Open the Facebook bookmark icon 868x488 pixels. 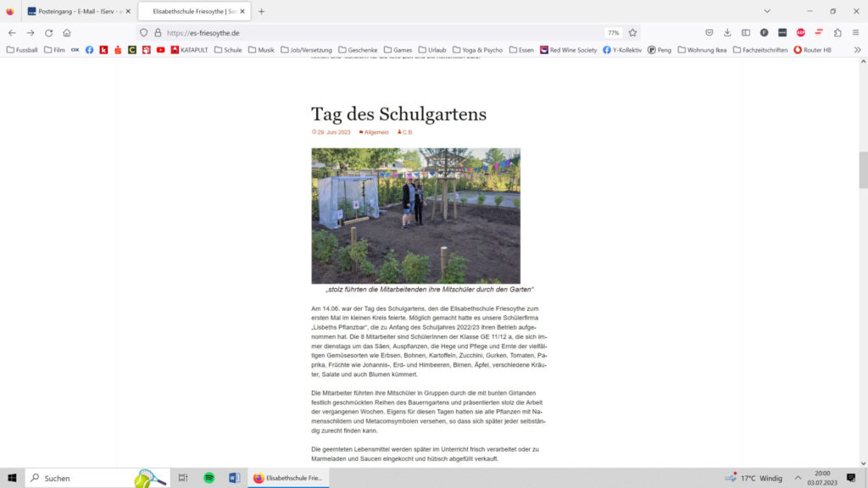tap(89, 50)
